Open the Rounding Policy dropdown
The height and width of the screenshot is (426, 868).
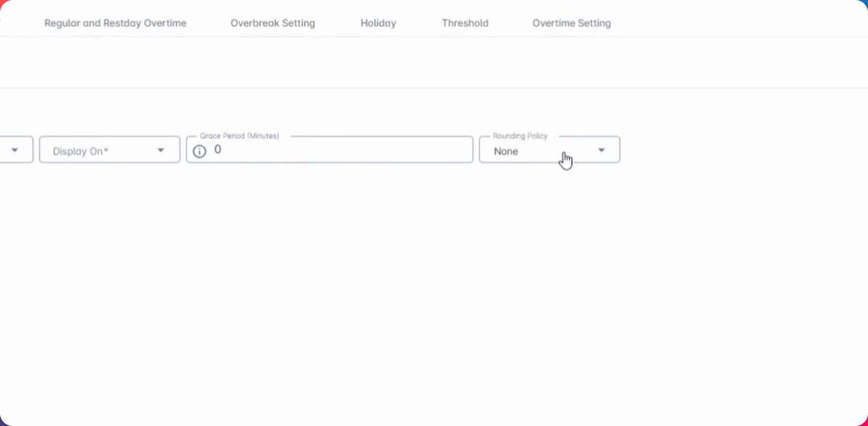(x=549, y=150)
